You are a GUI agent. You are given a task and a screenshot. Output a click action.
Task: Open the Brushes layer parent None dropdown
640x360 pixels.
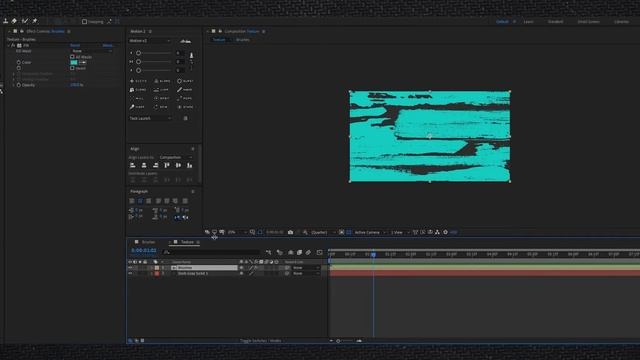tap(306, 268)
